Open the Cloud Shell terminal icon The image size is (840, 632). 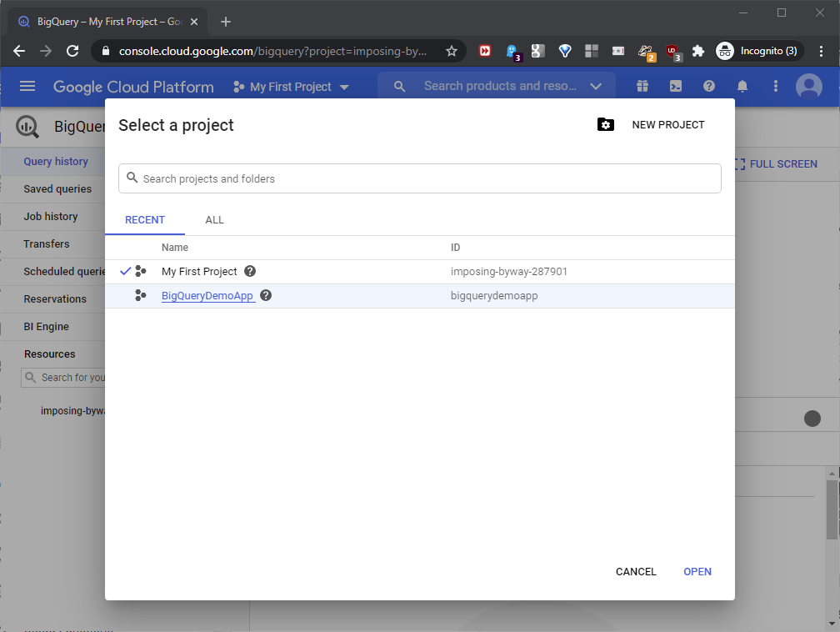click(676, 86)
